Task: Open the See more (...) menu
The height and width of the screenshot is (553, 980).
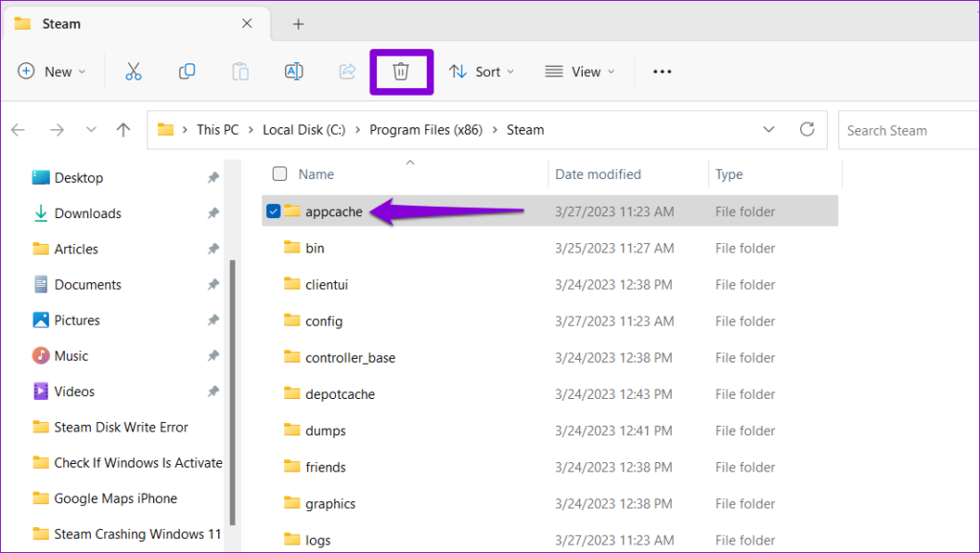Action: (661, 71)
